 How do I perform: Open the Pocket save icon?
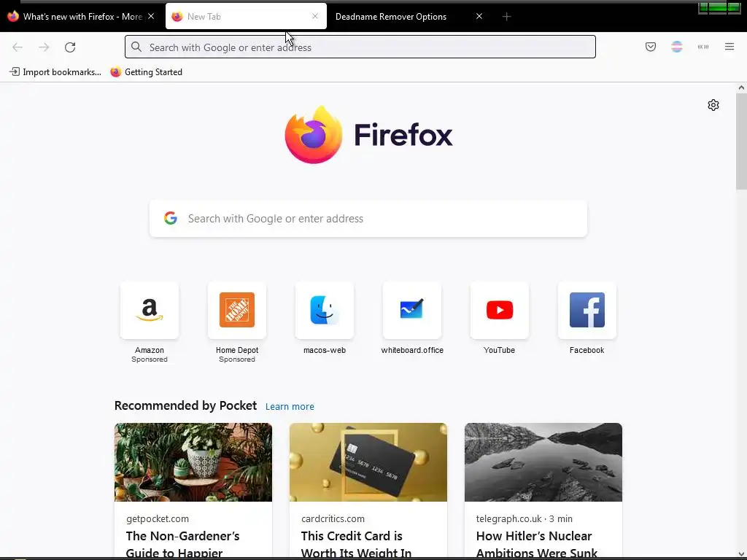(x=650, y=47)
